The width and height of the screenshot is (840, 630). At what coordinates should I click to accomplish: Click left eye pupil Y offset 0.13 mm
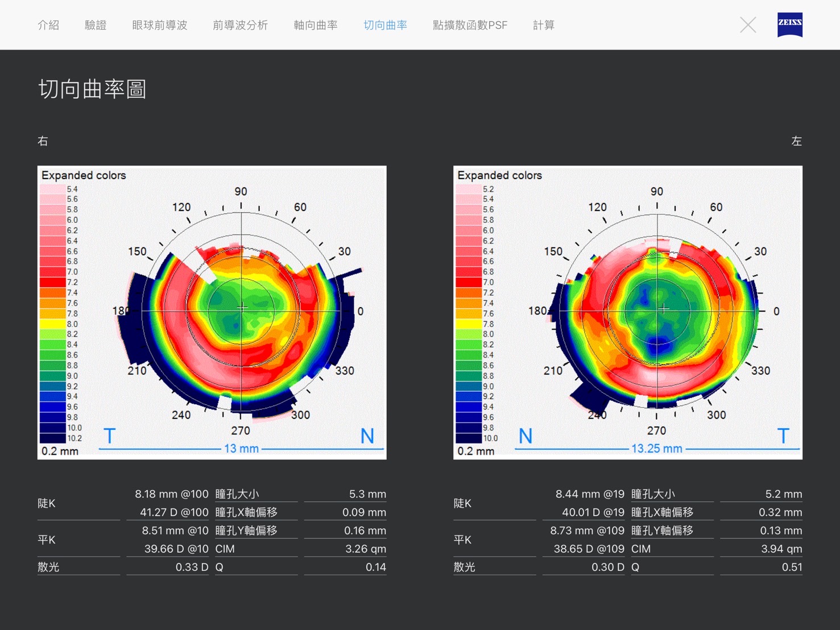click(x=781, y=530)
